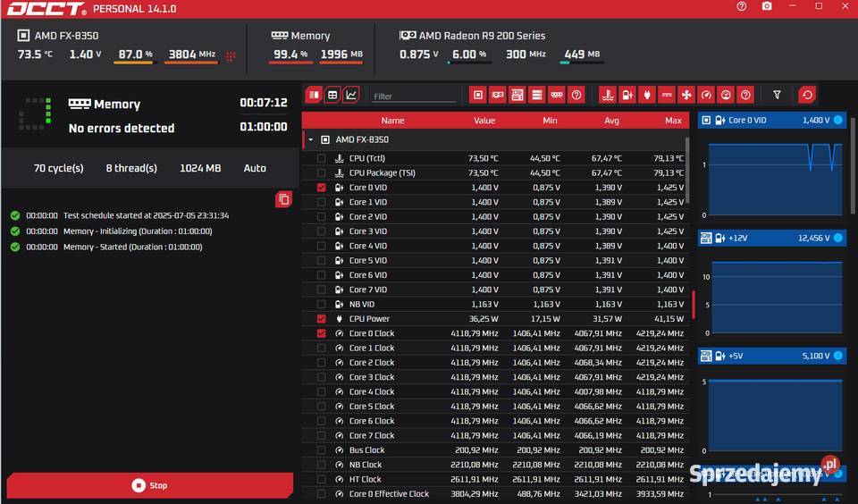Image resolution: width=858 pixels, height=504 pixels.
Task: Select the NB Clock sensor row
Action: pos(494,465)
